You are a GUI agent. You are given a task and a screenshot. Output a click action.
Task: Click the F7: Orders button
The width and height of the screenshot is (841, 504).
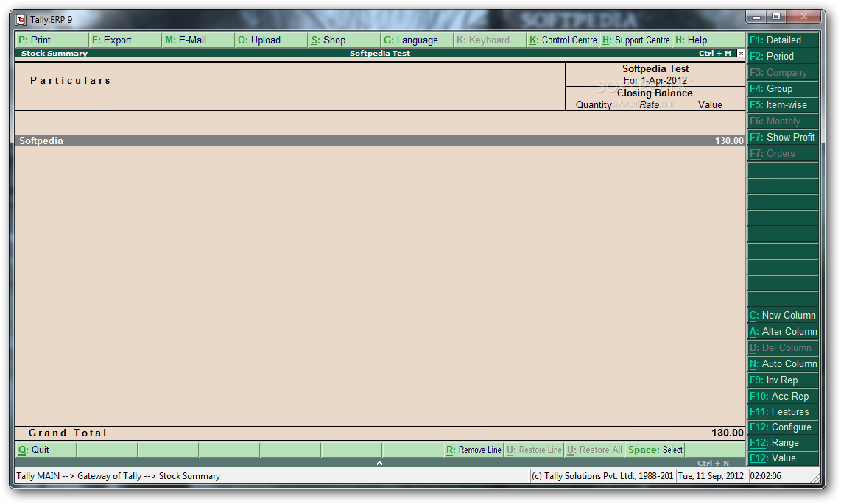[783, 154]
